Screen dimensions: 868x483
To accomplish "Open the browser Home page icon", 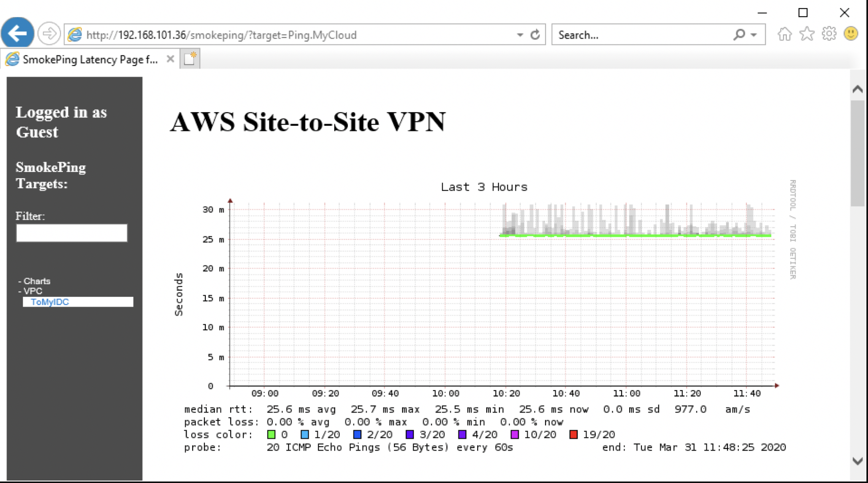I will (x=784, y=34).
